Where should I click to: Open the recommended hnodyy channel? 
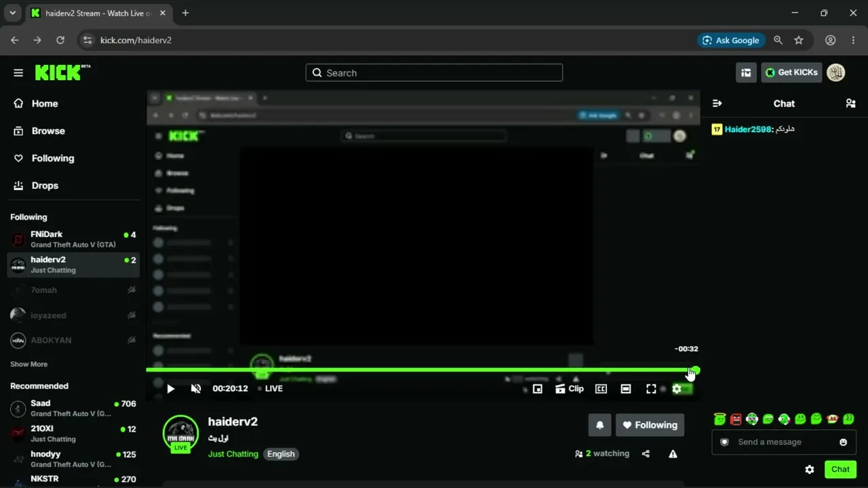point(73,459)
